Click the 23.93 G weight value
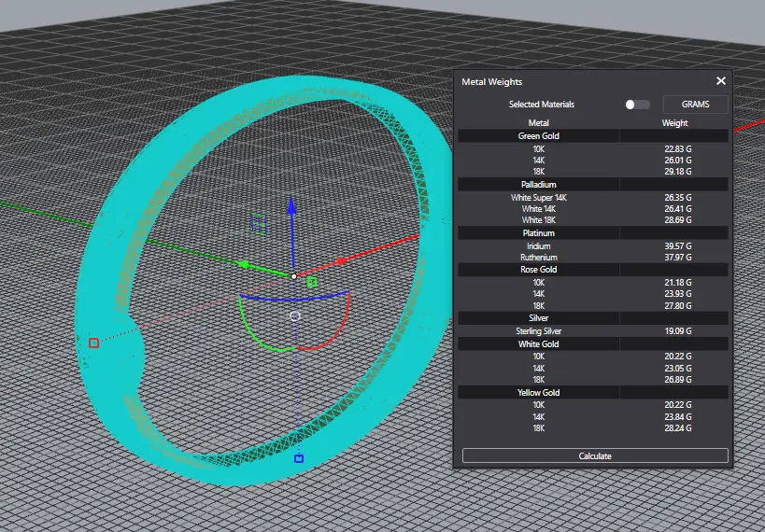Viewport: 765px width, 532px height. click(x=678, y=294)
